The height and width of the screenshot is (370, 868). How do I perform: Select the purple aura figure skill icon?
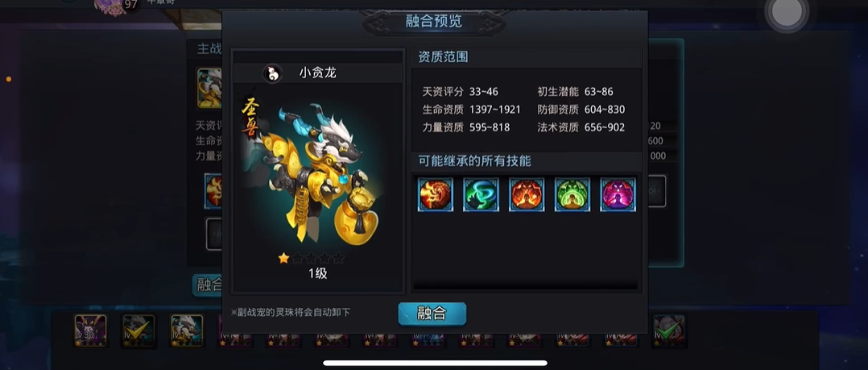tap(618, 194)
